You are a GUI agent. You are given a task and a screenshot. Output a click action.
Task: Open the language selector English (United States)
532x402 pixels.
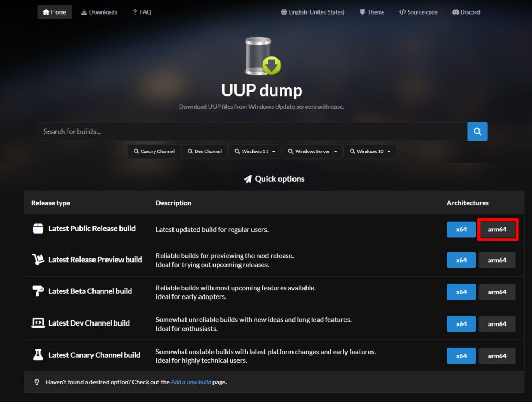[x=312, y=12]
